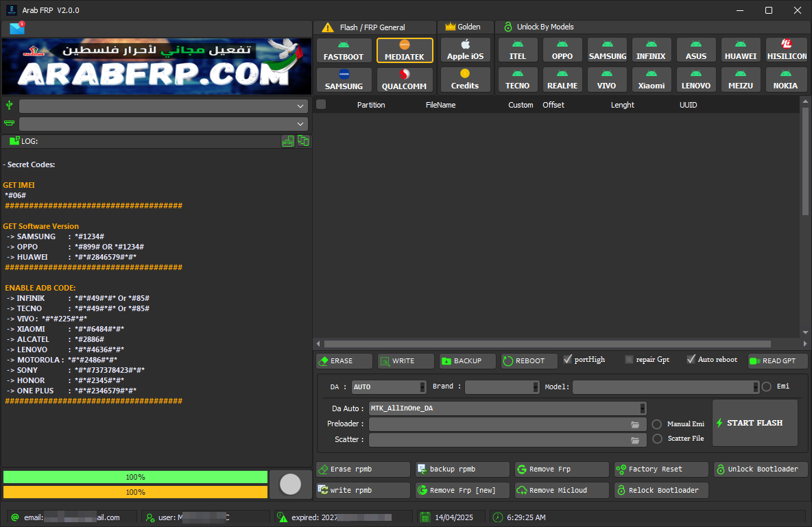Select the Emi radio button
Image resolution: width=812 pixels, height=527 pixels.
point(767,387)
